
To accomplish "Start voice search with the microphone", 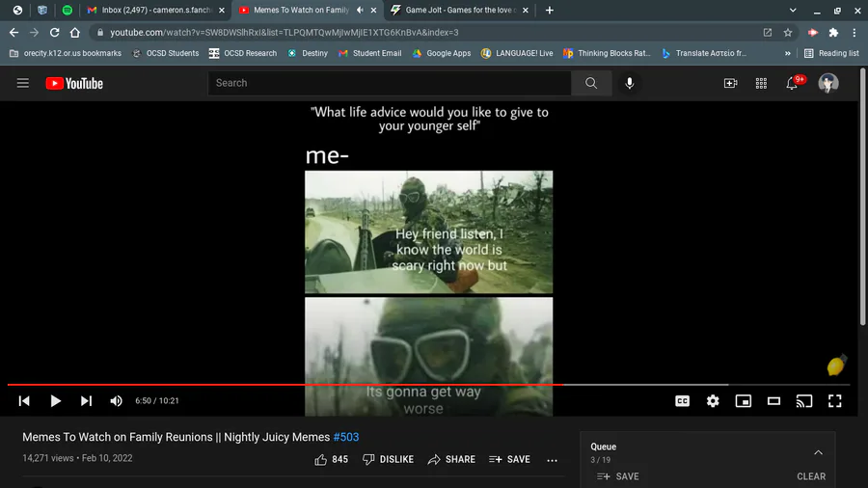I will click(630, 83).
